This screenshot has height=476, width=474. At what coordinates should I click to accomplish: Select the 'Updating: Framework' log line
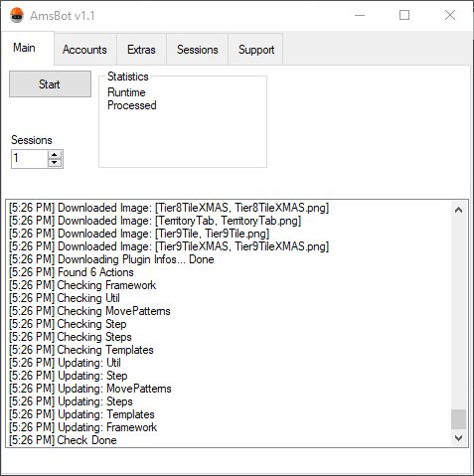(x=82, y=427)
